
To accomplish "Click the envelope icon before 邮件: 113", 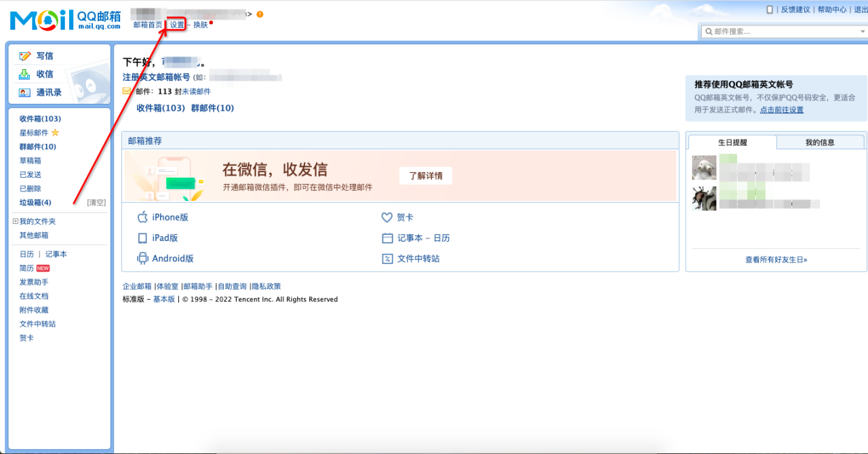I will [127, 91].
